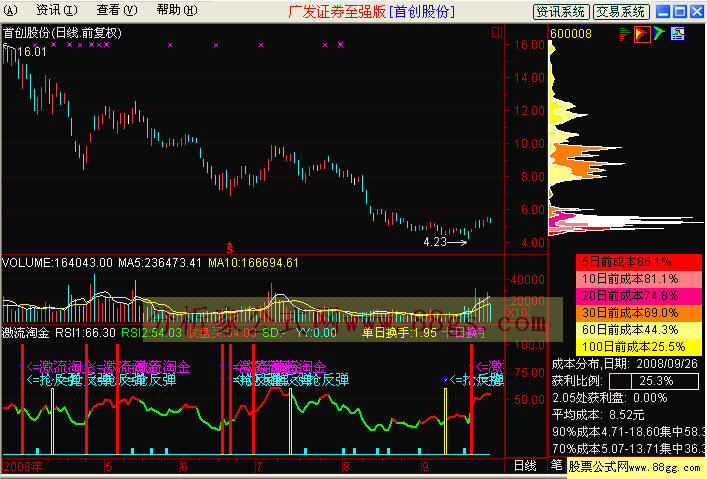Switch to the 日线 period tab
Viewport: 707px width, 479px height.
point(525,466)
